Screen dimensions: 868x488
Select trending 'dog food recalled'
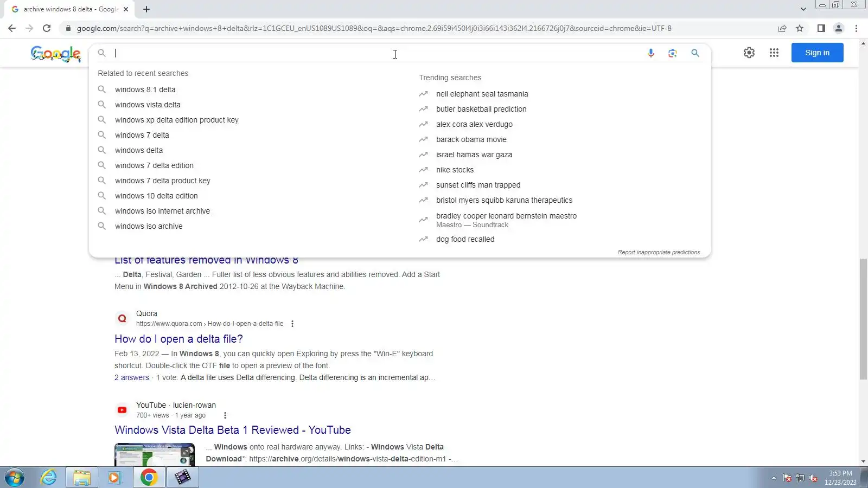tap(465, 239)
